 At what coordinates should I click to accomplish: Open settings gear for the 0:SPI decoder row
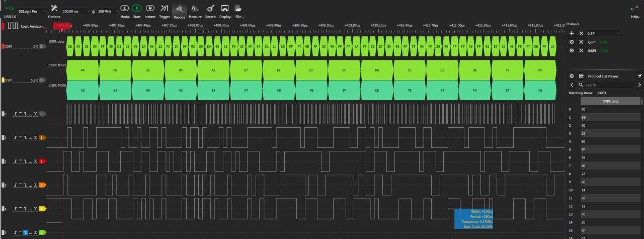point(572,51)
